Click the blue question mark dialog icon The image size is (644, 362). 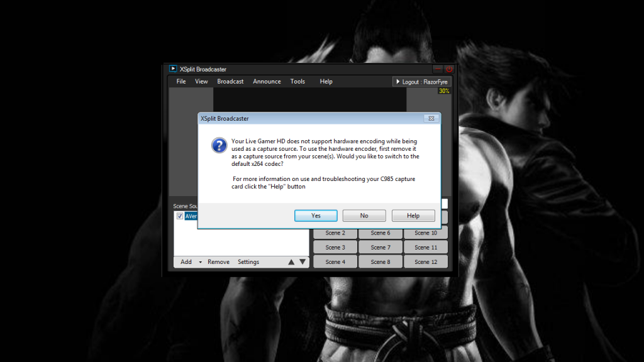218,146
